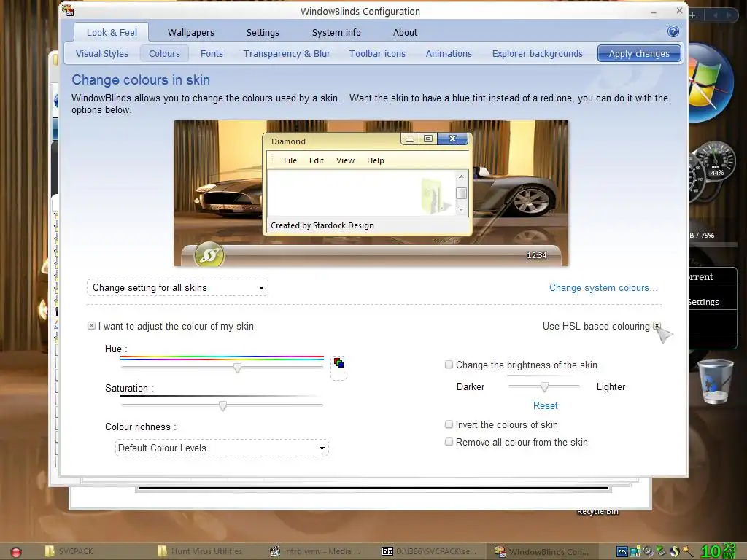Open the RGB colour picker icon beside Hue
The height and width of the screenshot is (560, 747).
coord(338,363)
